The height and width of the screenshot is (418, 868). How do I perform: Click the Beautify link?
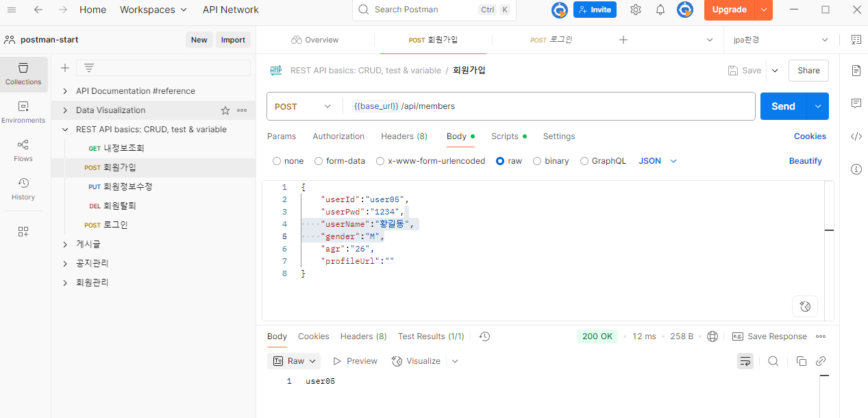pos(805,161)
